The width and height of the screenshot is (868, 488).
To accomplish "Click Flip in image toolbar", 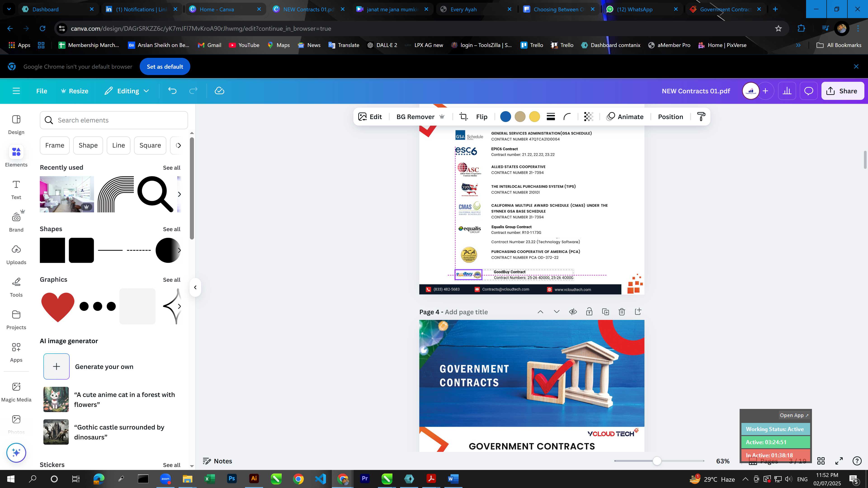I will coord(481,117).
